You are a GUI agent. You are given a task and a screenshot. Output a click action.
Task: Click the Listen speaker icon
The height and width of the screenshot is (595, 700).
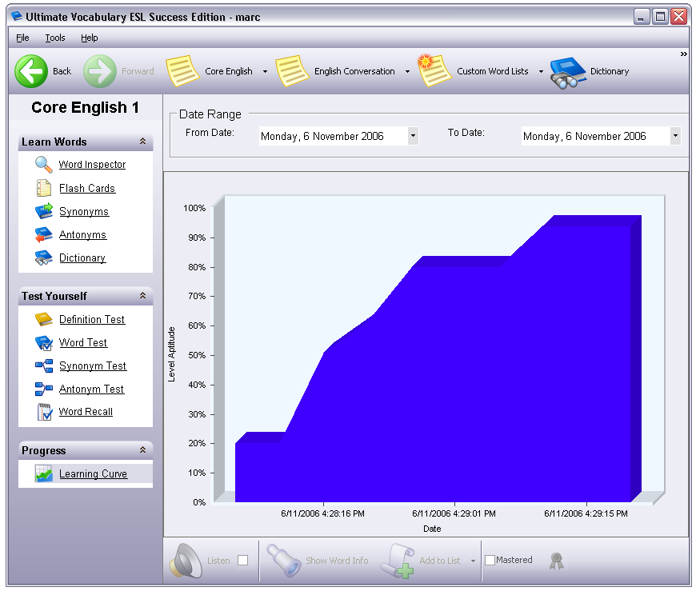(x=186, y=561)
